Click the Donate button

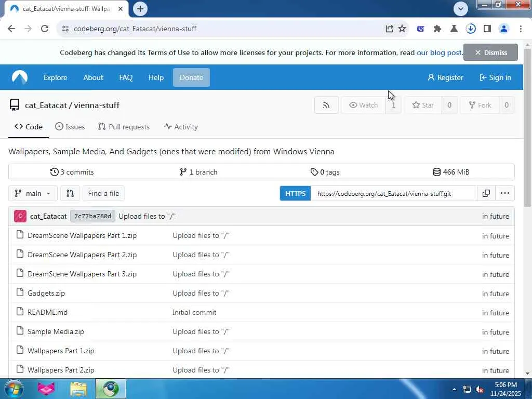click(191, 77)
